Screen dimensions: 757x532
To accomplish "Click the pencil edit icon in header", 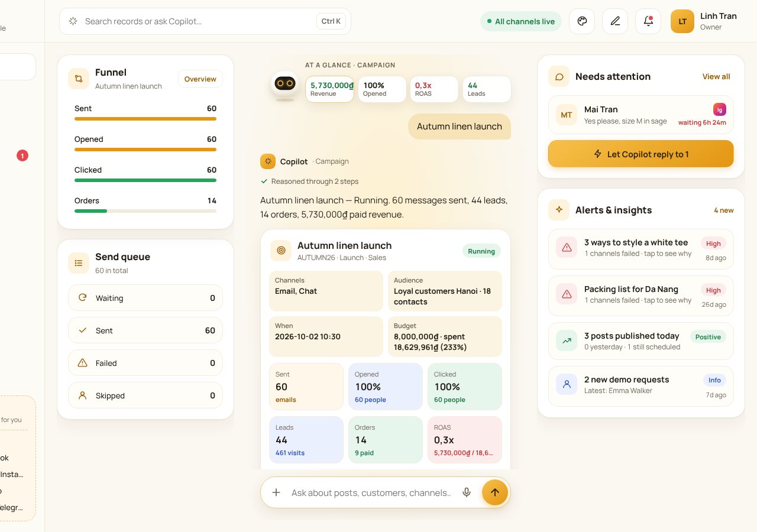I will [x=615, y=21].
